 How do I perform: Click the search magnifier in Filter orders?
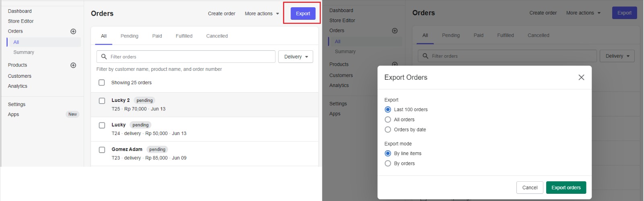tap(104, 57)
